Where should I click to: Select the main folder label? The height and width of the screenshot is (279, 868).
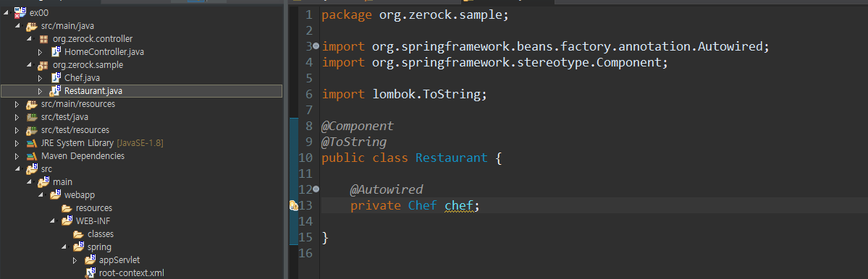[x=62, y=181]
